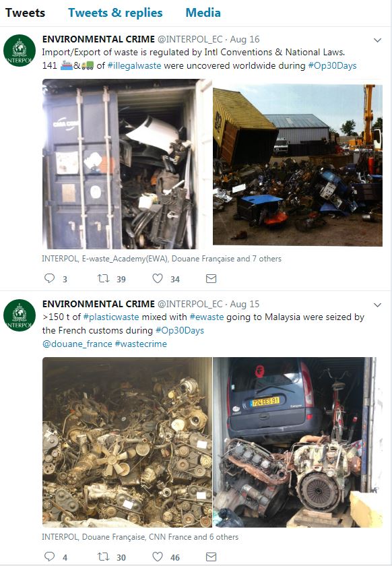Send Aug 15 tweet via direct message

pos(211,557)
